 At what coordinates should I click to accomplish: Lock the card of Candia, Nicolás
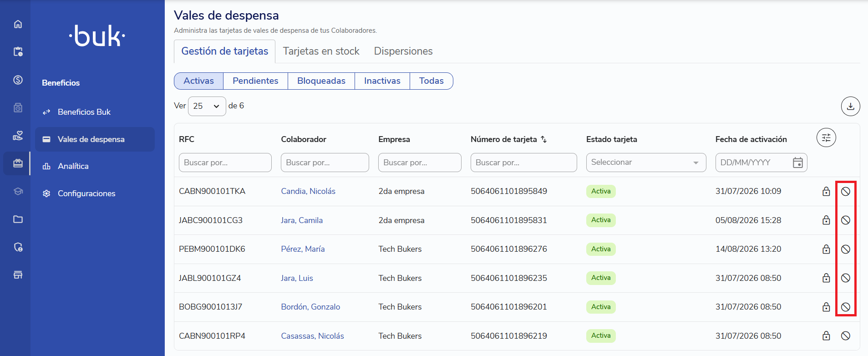click(826, 191)
